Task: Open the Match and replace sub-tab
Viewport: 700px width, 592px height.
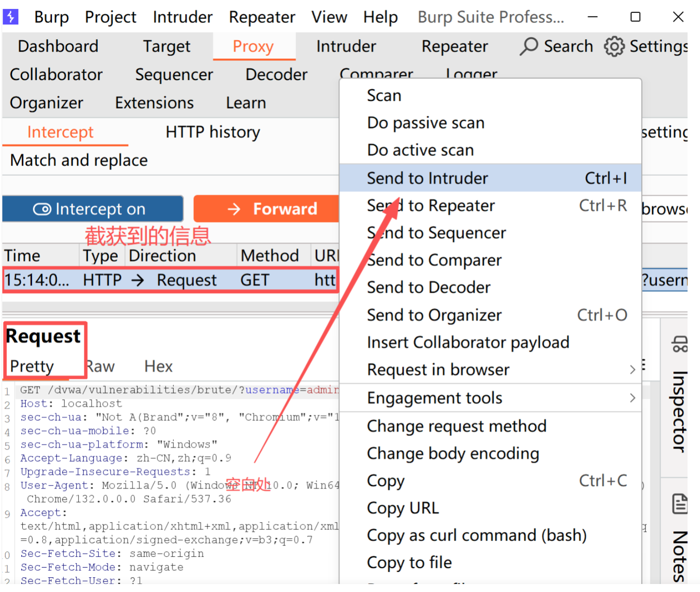Action: pyautogui.click(x=79, y=160)
